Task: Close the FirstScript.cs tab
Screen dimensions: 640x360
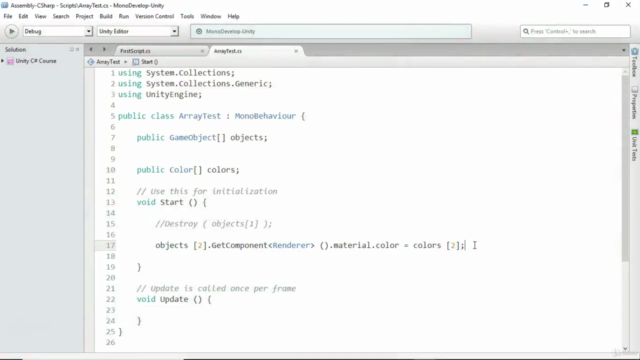Action: [202, 51]
